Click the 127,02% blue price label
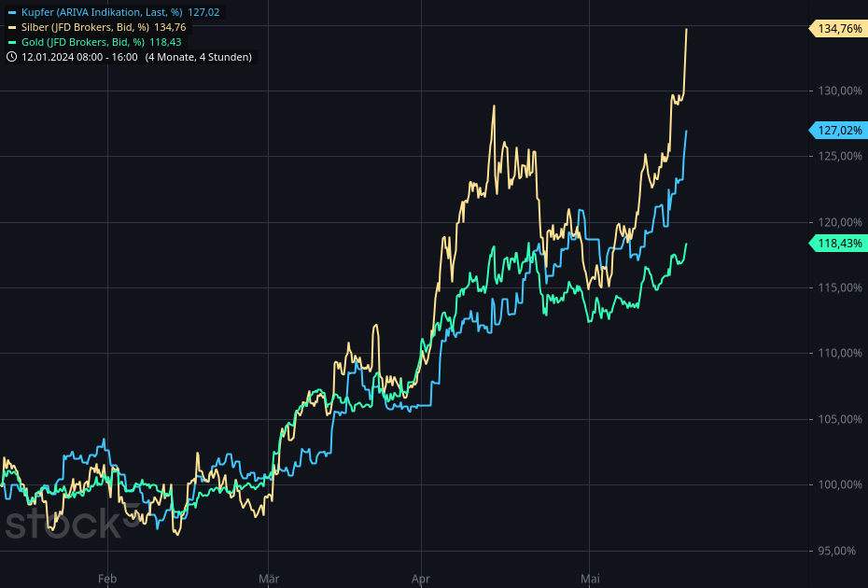The image size is (868, 588). [x=838, y=130]
